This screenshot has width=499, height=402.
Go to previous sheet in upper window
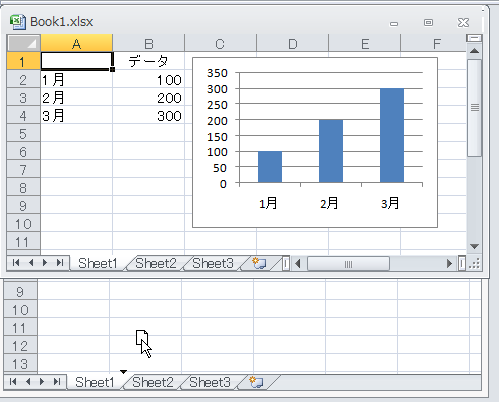[31, 263]
